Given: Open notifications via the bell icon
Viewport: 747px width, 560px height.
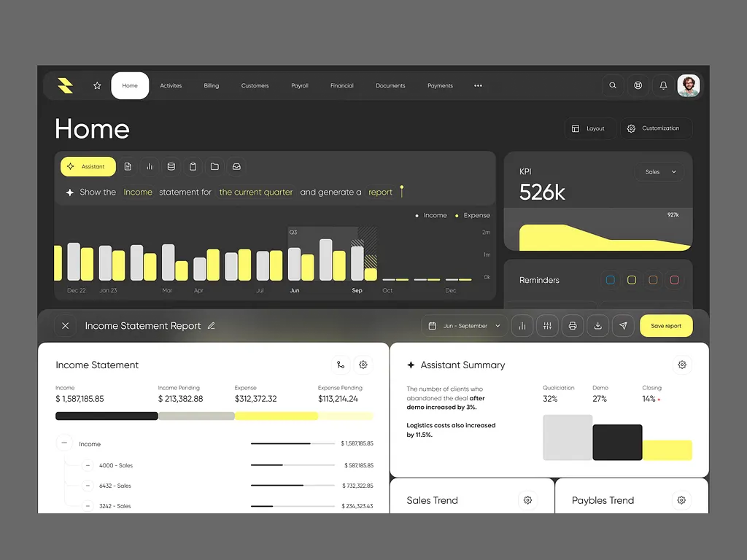Looking at the screenshot, I should 663,85.
